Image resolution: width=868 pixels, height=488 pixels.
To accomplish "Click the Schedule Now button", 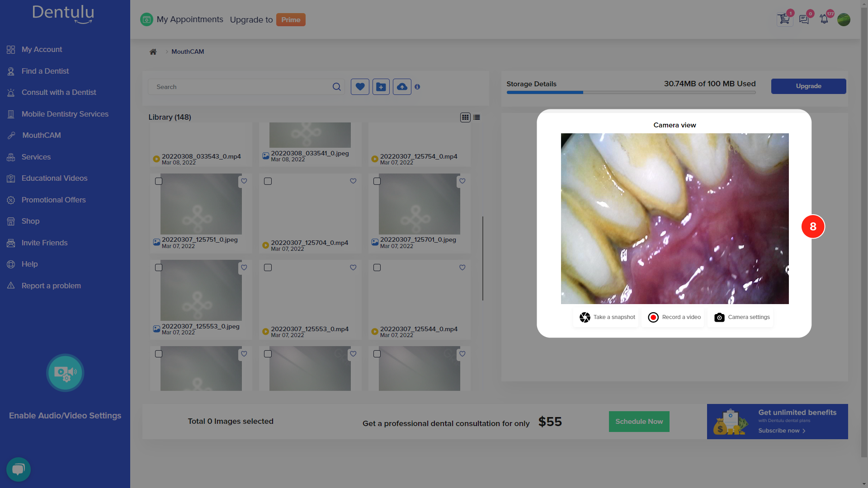I will click(x=639, y=421).
